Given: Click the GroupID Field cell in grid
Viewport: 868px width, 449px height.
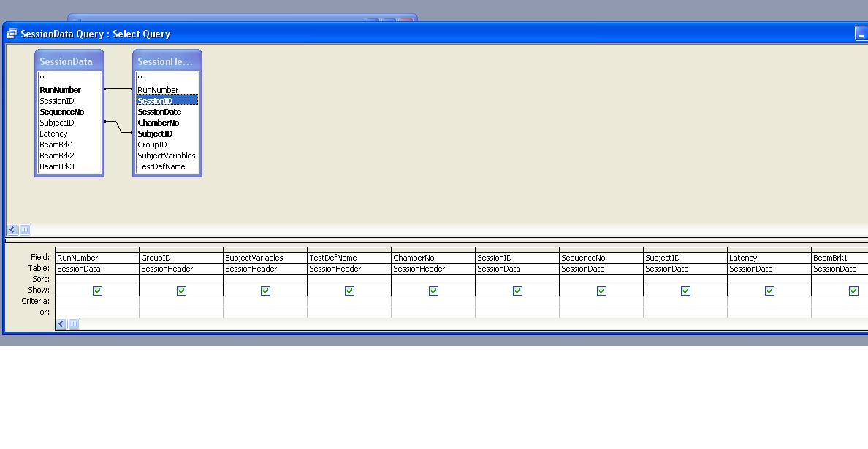Looking at the screenshot, I should coord(181,258).
